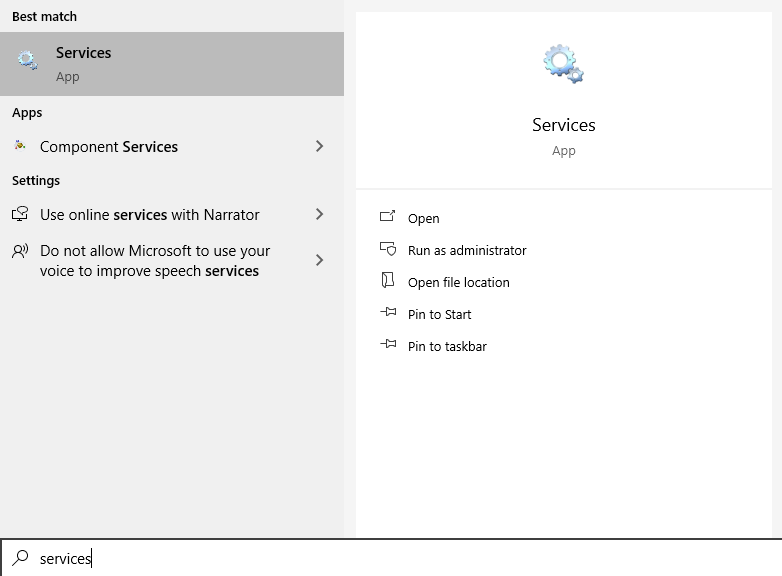Click the Component Services app icon

(20, 146)
